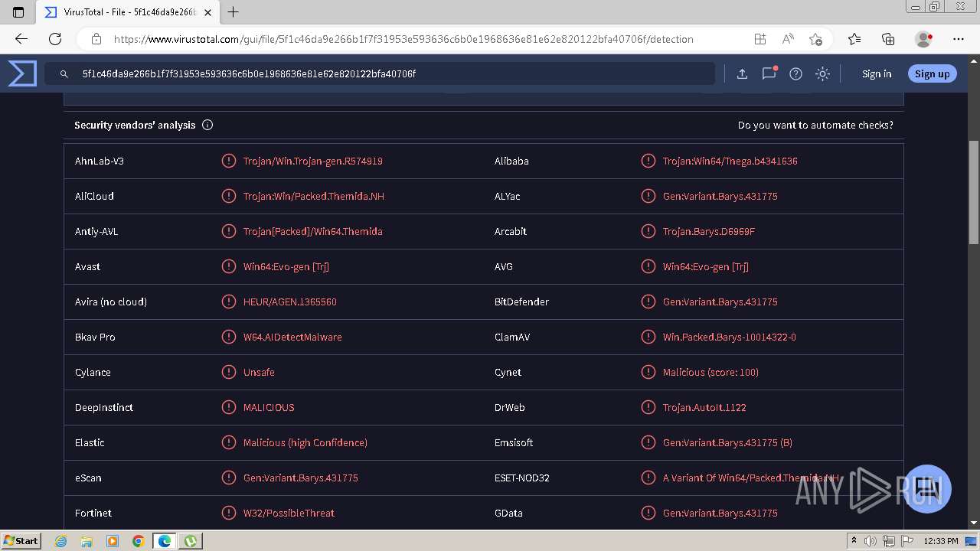The image size is (980, 551).
Task: Open the notifications chat icon
Action: 769,73
